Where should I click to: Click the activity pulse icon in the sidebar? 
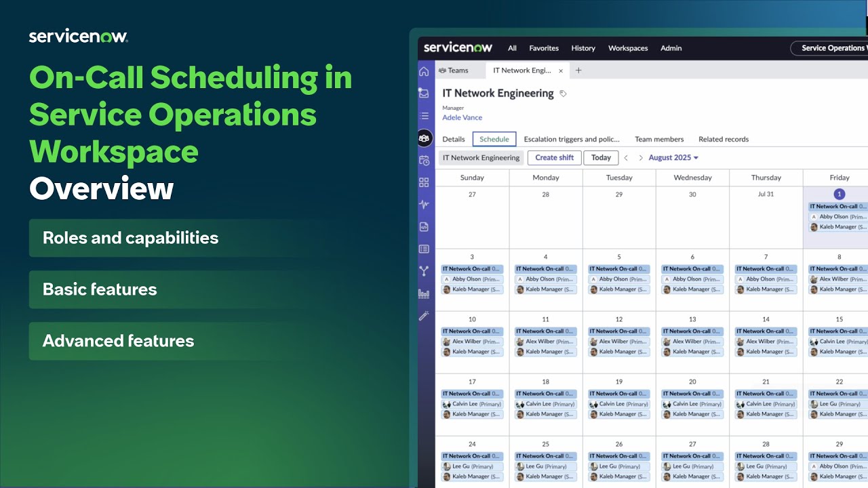424,203
